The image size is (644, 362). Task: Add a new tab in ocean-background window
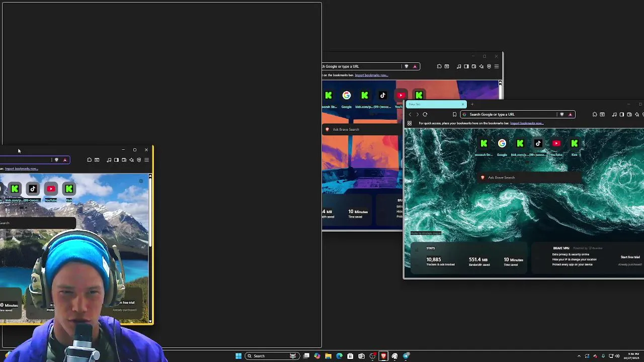472,104
